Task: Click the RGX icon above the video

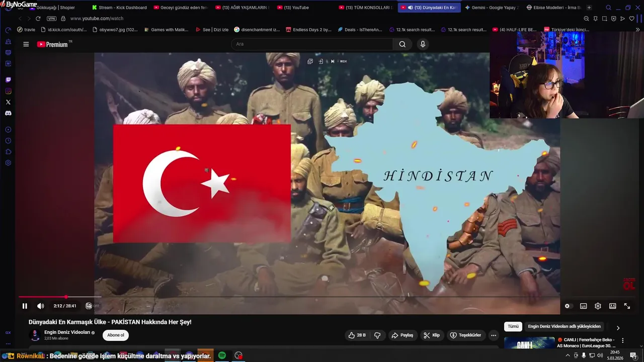Action: point(344,61)
